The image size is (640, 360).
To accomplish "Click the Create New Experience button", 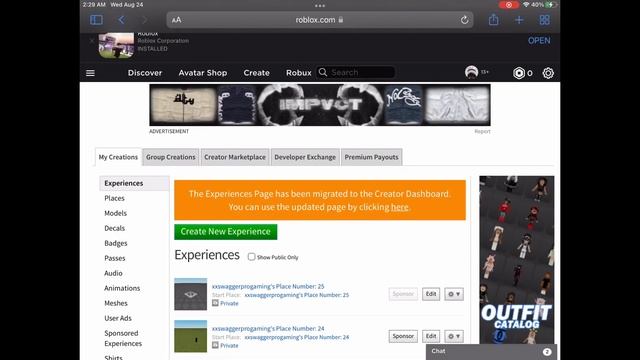I will (226, 231).
